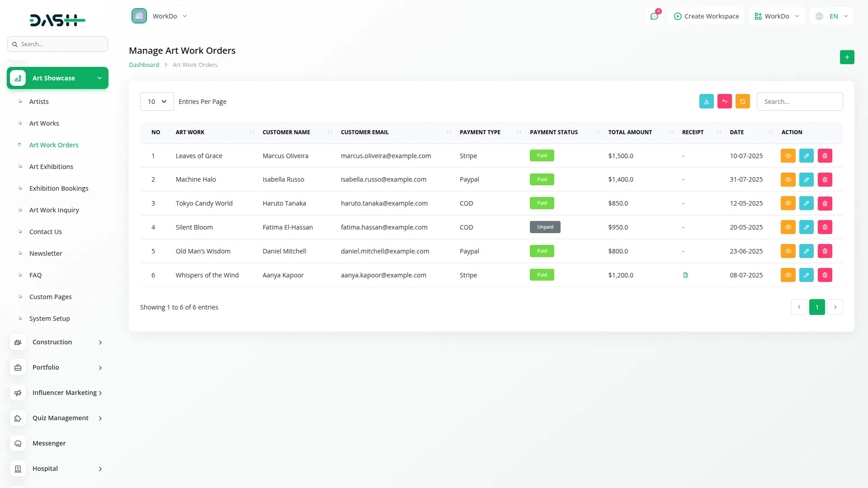868x488 pixels.
Task: View Tokyo Candy World order with eye icon
Action: [x=788, y=203]
